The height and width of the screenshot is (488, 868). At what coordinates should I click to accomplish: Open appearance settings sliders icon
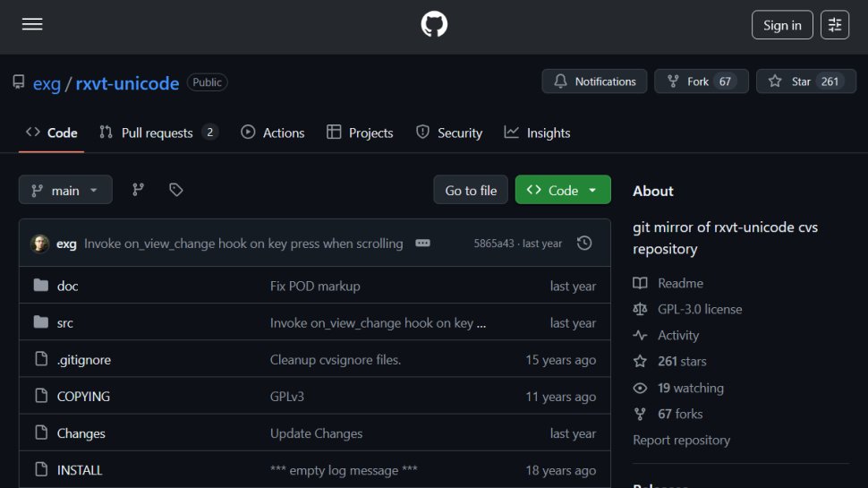coord(835,25)
